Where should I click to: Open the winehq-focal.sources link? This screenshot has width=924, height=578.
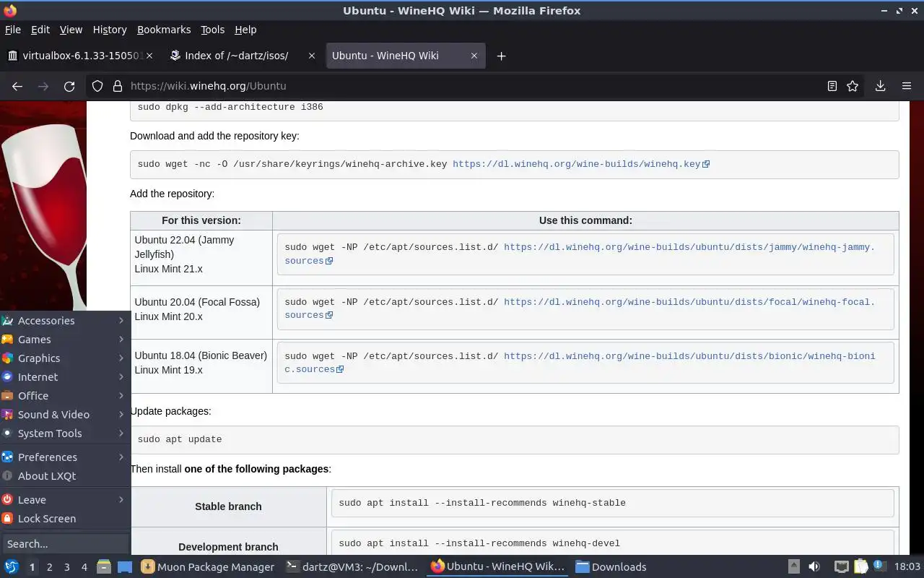tap(580, 309)
